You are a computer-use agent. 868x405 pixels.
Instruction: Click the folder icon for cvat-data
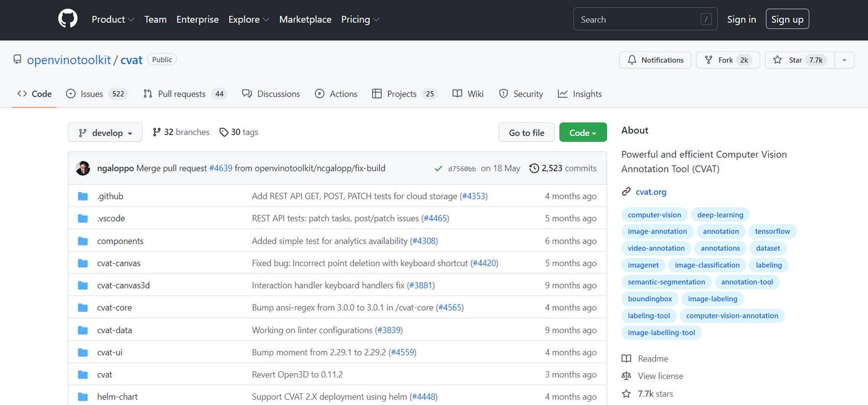[x=83, y=330]
